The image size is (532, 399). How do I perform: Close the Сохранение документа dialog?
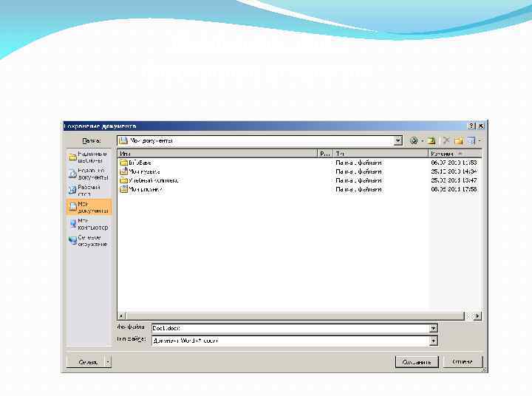pos(481,126)
